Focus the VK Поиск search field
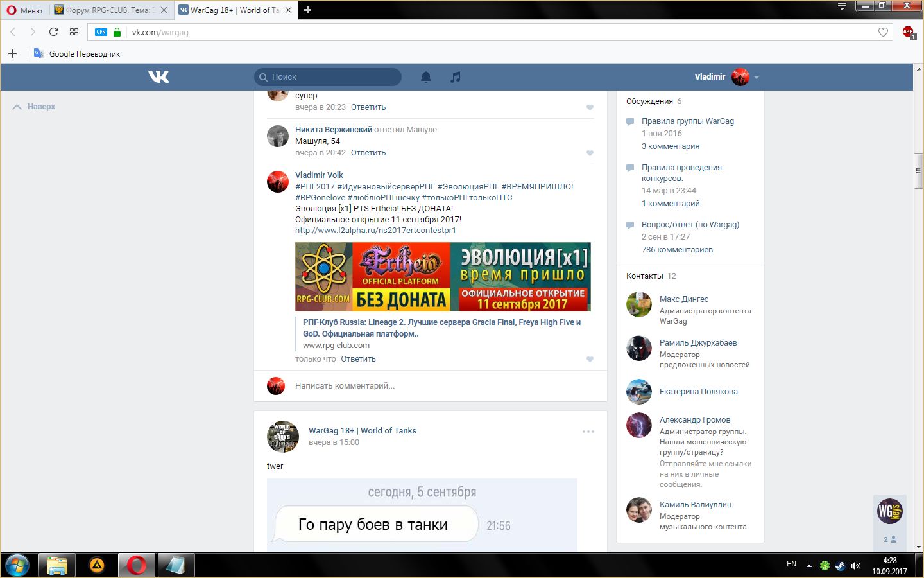 coord(328,77)
